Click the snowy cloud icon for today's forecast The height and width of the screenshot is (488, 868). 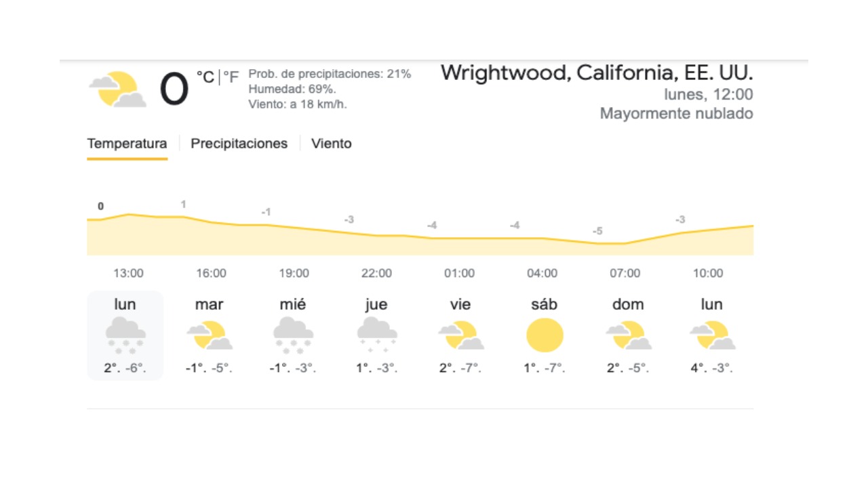click(x=125, y=335)
